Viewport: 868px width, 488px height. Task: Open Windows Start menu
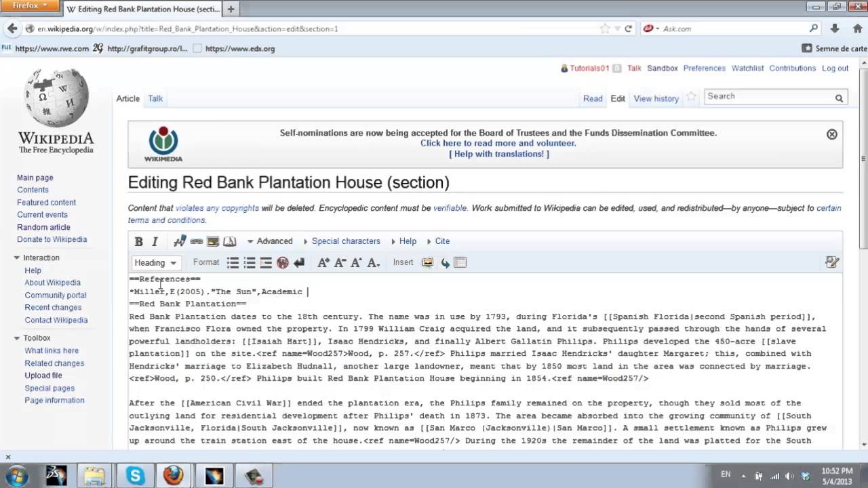click(x=16, y=475)
